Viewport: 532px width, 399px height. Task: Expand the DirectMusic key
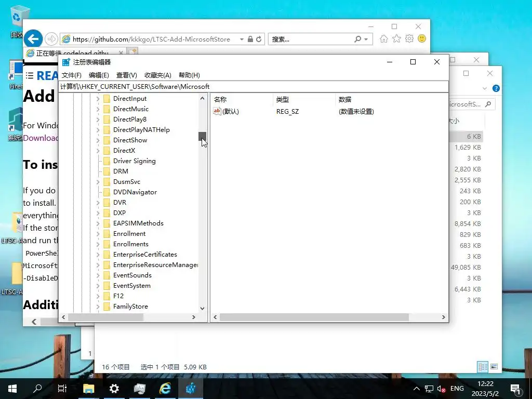click(98, 109)
